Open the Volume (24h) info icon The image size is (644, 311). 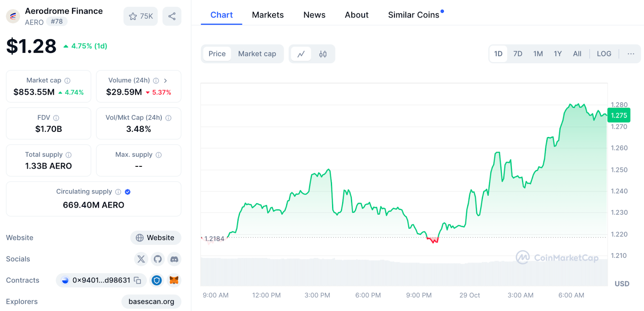[156, 81]
